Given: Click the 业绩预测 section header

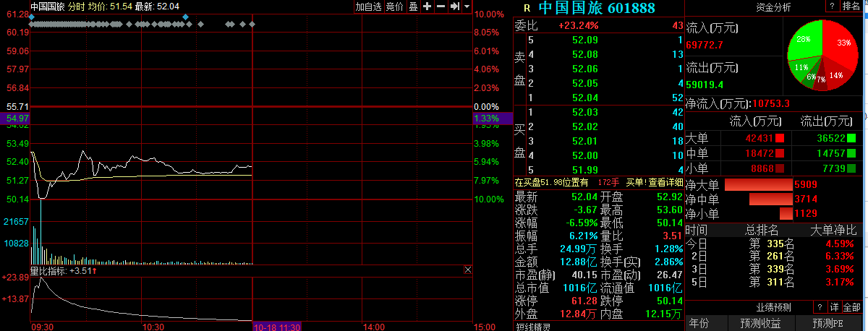Looking at the screenshot, I should tap(775, 306).
